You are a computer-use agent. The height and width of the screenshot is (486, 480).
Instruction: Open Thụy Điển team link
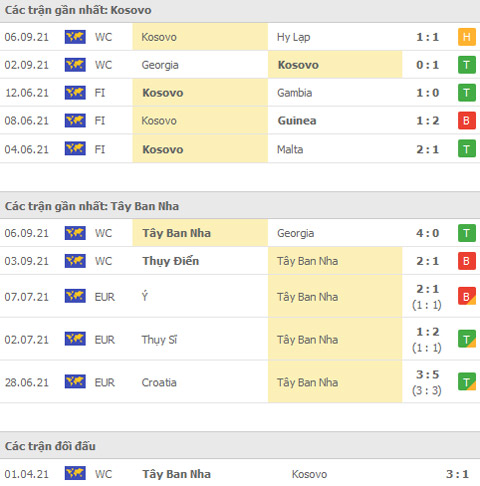click(171, 261)
